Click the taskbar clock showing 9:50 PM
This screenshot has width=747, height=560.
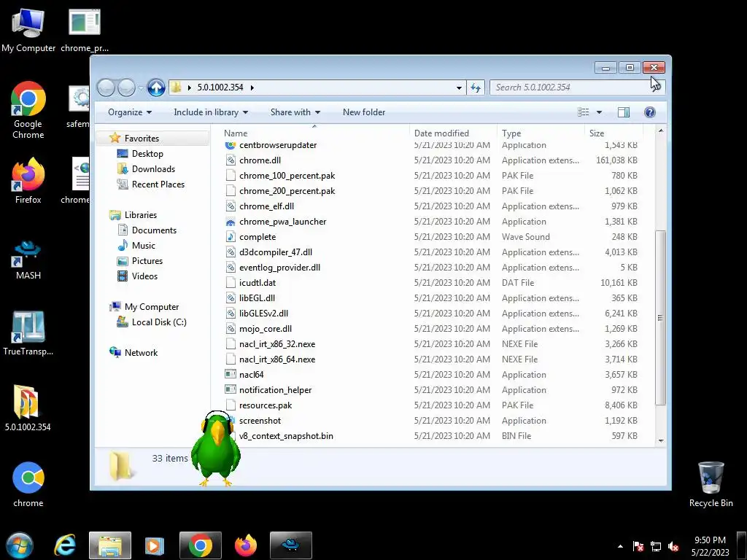pos(710,546)
